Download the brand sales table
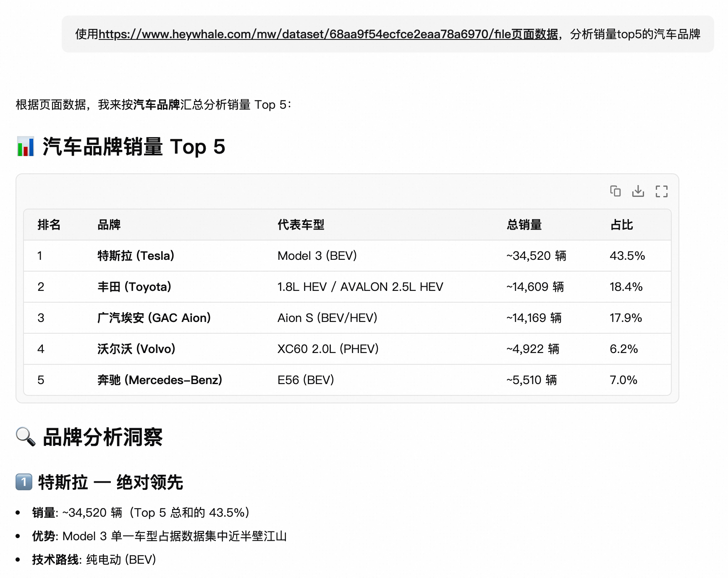Viewport: 728px width, 578px height. click(x=638, y=191)
